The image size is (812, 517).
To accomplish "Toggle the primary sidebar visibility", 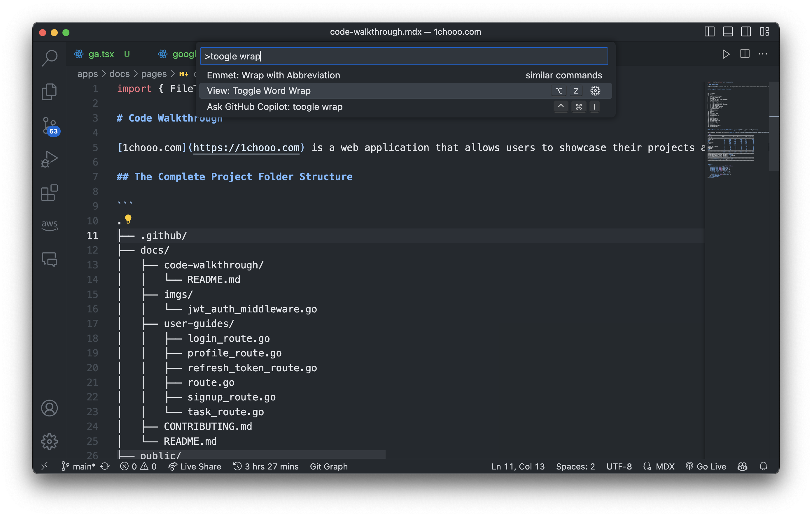I will coord(710,32).
